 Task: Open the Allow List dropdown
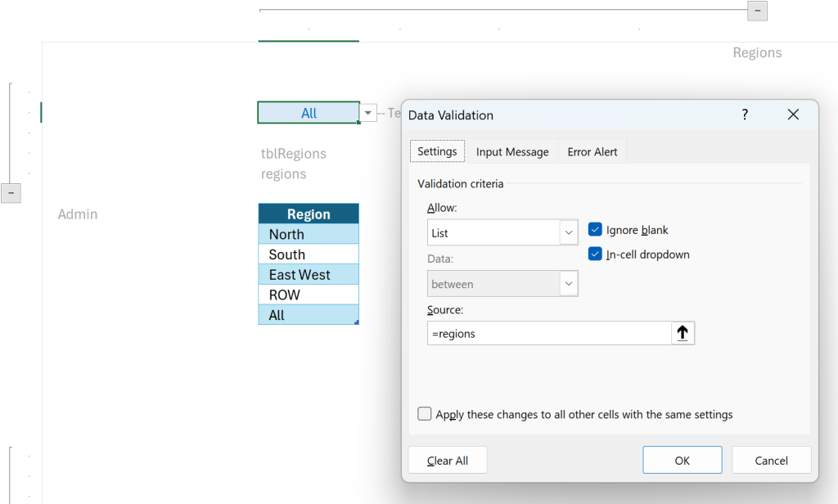502,232
